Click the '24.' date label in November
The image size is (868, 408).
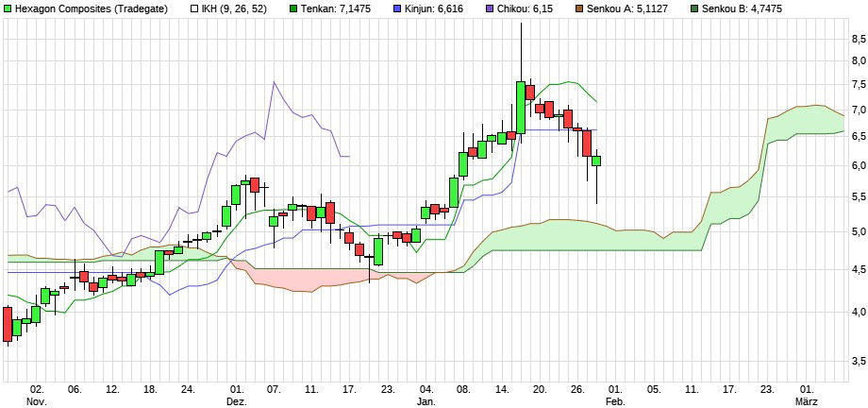pyautogui.click(x=189, y=389)
